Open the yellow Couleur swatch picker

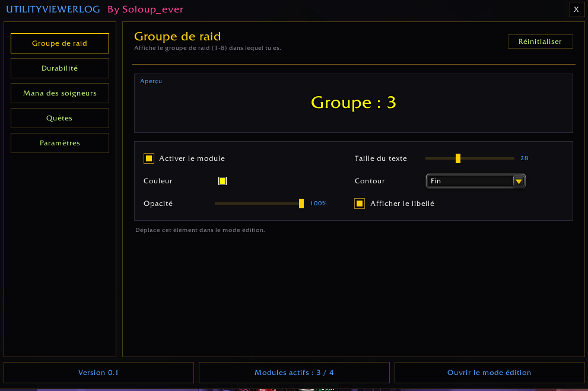tap(223, 181)
